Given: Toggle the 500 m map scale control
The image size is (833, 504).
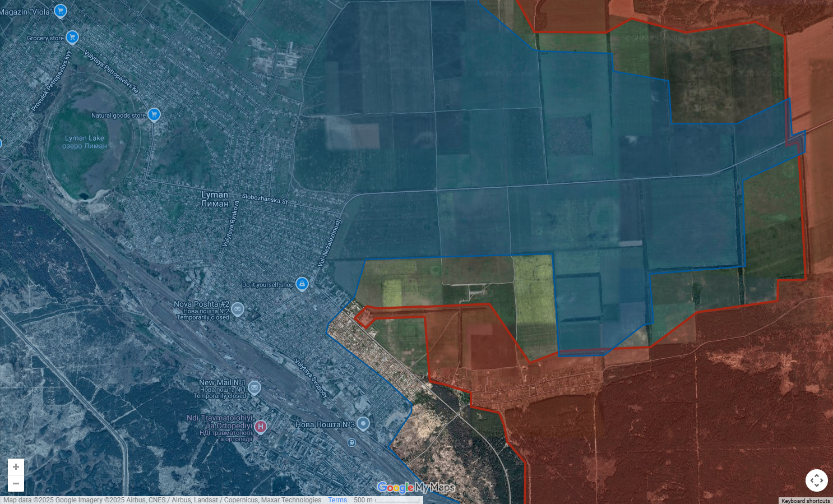Looking at the screenshot, I should (387, 500).
